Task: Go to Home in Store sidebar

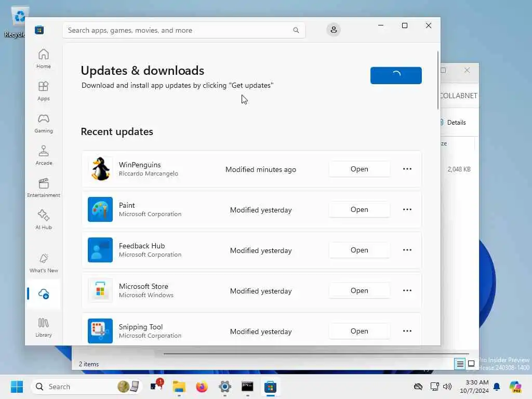Action: pos(44,58)
